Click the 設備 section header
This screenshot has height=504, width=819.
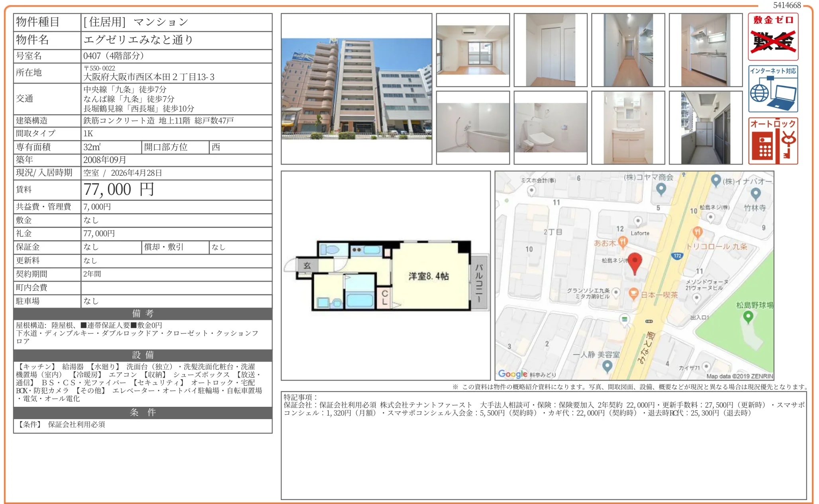click(143, 355)
